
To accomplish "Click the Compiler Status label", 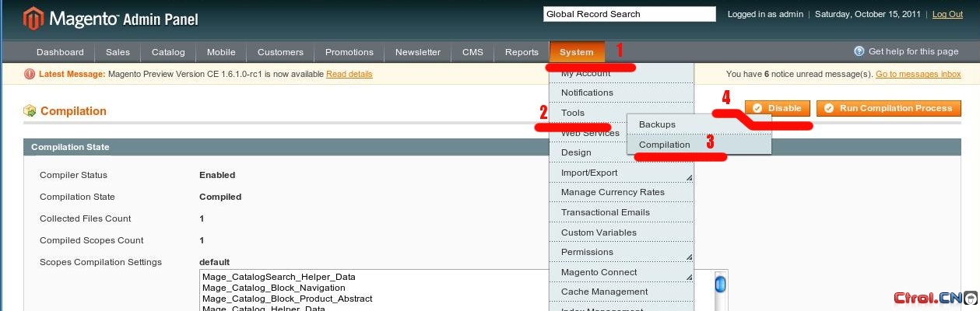I will [x=73, y=175].
